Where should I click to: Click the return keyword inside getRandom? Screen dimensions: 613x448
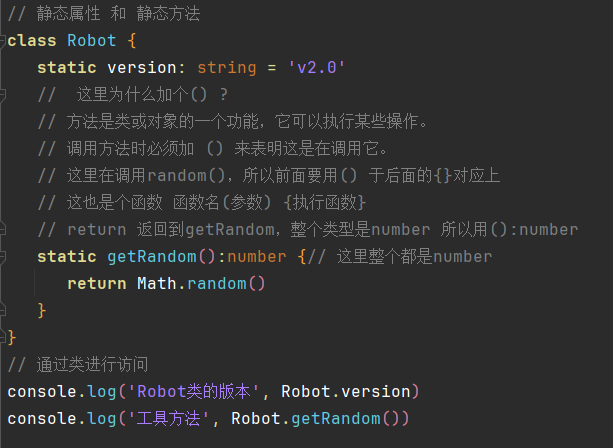point(97,283)
